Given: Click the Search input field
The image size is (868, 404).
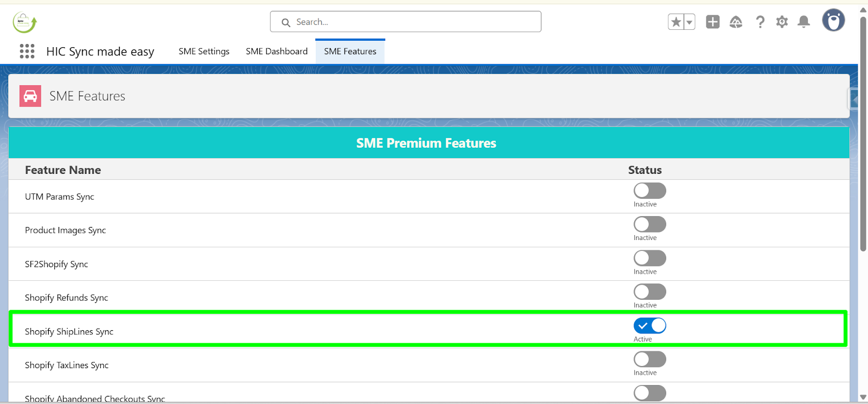Looking at the screenshot, I should tap(412, 22).
